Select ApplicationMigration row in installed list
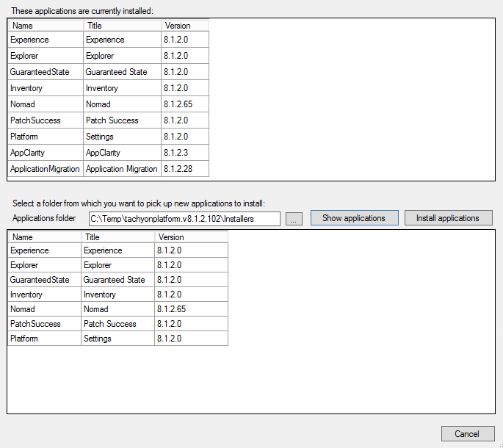This screenshot has height=448, width=503. click(x=45, y=169)
